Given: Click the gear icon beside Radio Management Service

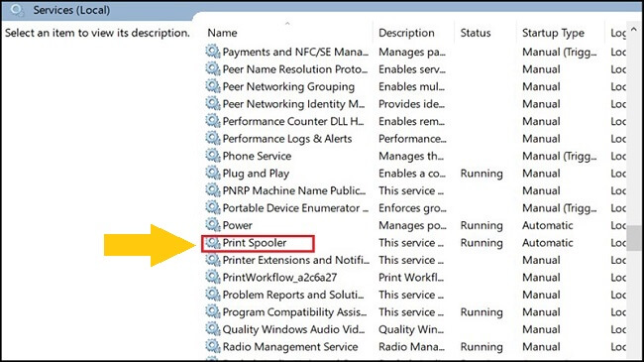Looking at the screenshot, I should (213, 346).
